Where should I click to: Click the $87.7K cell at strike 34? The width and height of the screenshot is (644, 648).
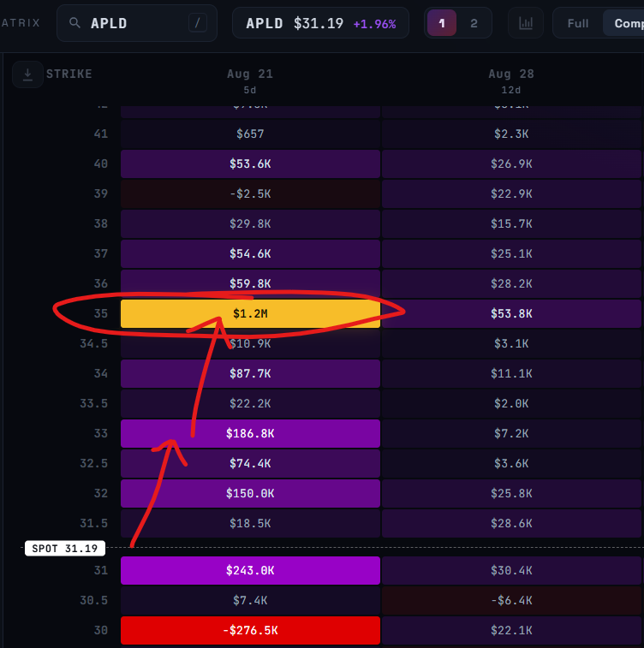(x=250, y=373)
